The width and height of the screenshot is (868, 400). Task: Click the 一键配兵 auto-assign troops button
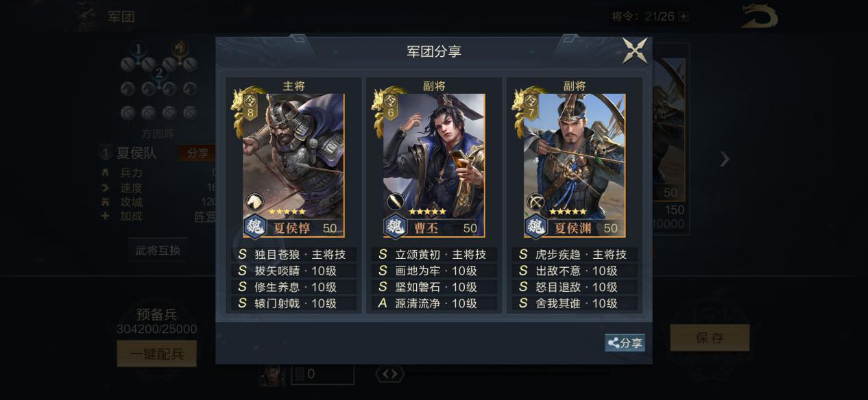click(x=157, y=354)
